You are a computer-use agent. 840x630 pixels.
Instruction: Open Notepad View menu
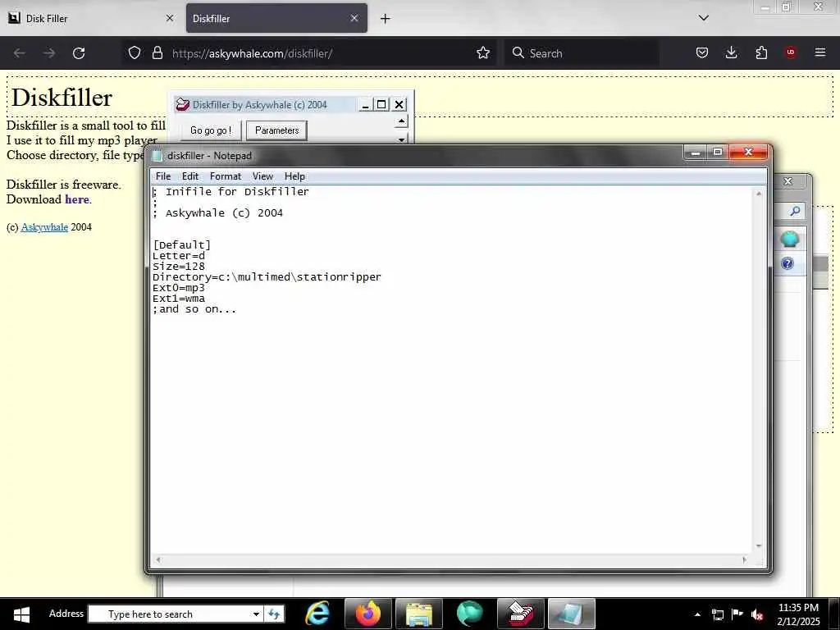262,176
